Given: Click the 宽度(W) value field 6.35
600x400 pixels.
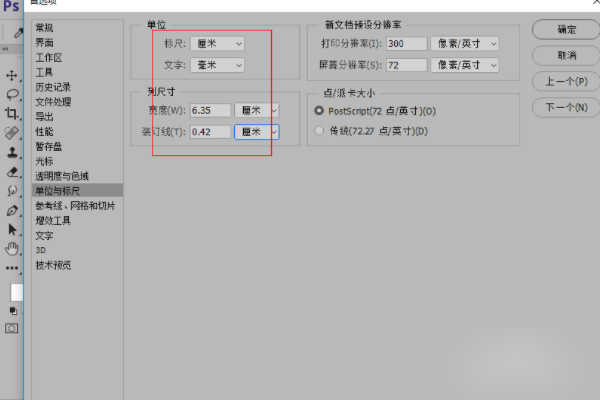Looking at the screenshot, I should pyautogui.click(x=210, y=110).
